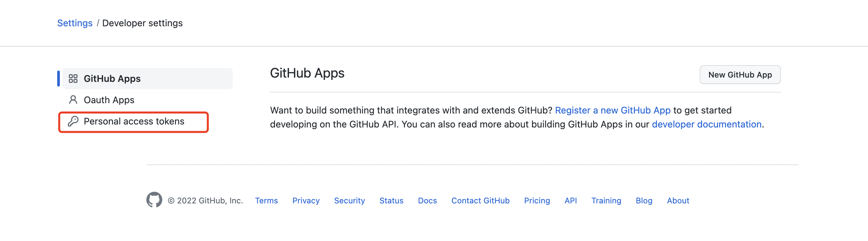Open the Blog footer link
This screenshot has width=868, height=241.
[x=644, y=200]
